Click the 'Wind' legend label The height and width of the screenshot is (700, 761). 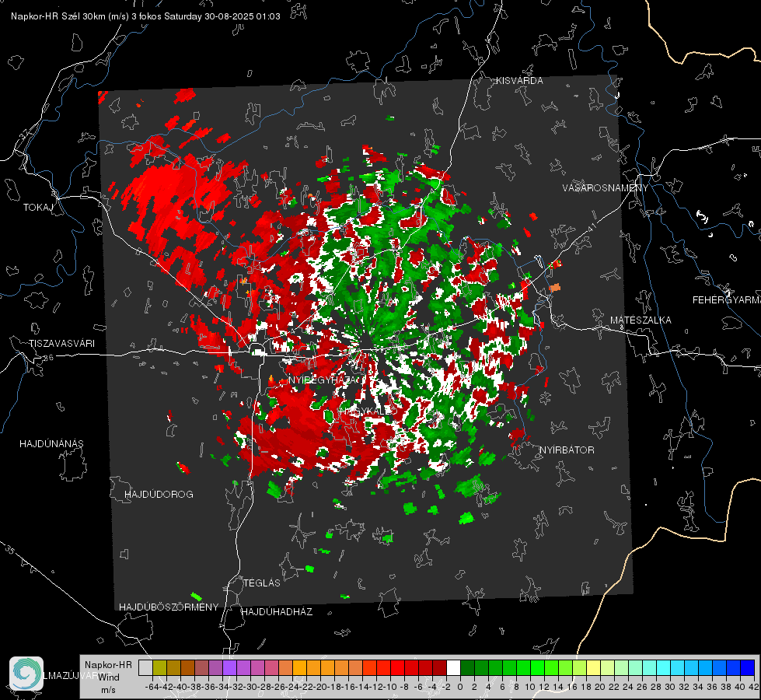109,677
